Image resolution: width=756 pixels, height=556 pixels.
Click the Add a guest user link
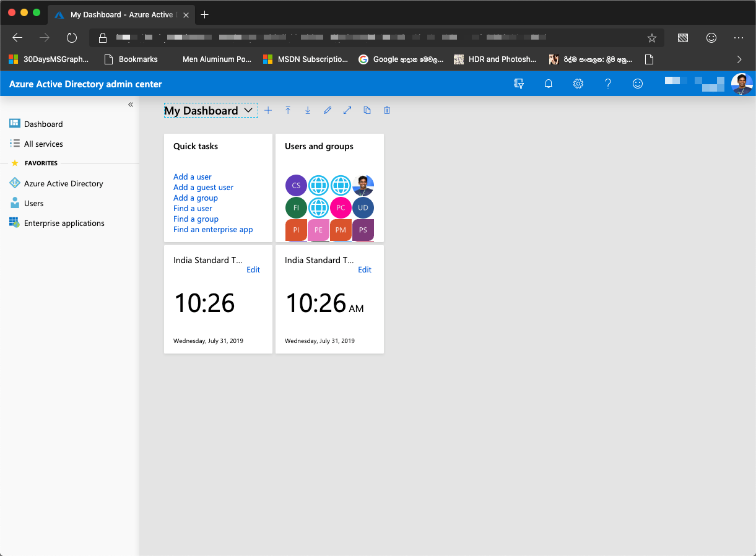click(204, 188)
